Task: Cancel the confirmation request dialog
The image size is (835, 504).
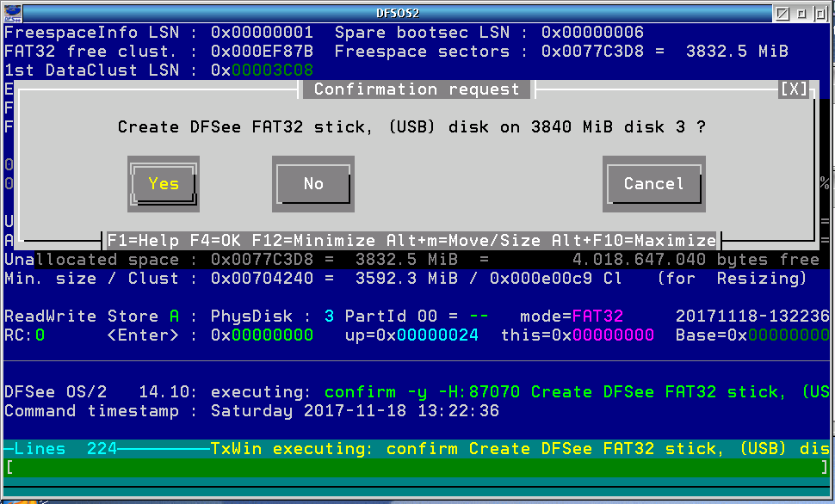Action: (x=654, y=183)
